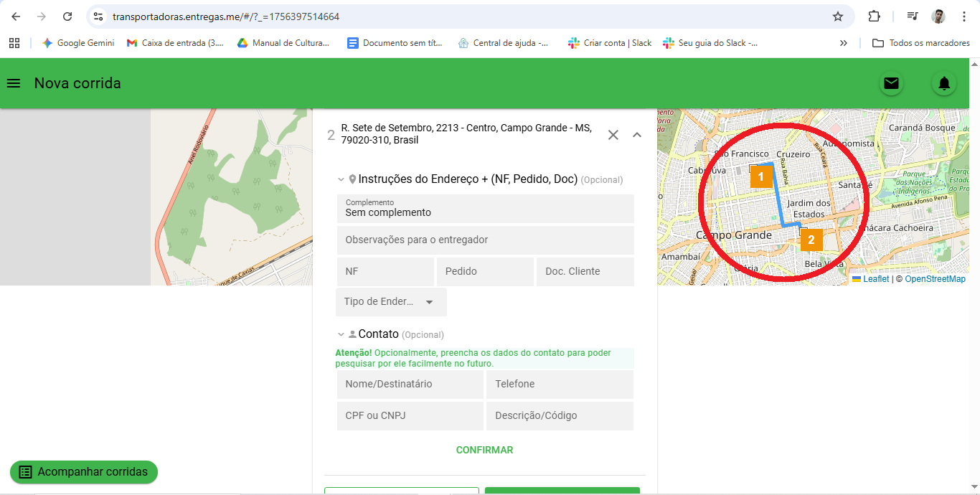Open the Tipo de Endereço dropdown
Screen dimensions: 980x495
(391, 302)
